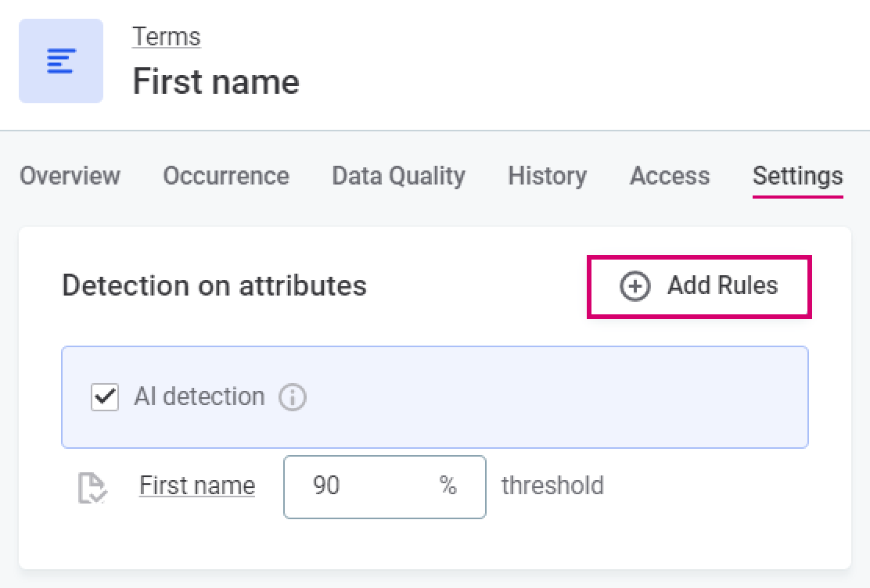Show the AI detection info tooltip icon
This screenshot has height=588, width=870.
tap(293, 397)
